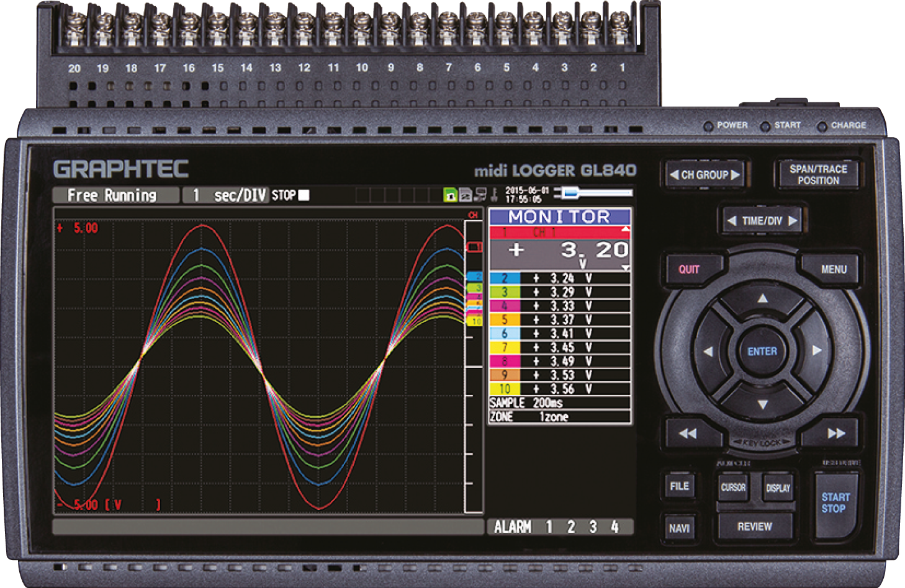Image resolution: width=905 pixels, height=588 pixels.
Task: Tap the white STOP square indicator
Action: pyautogui.click(x=304, y=195)
